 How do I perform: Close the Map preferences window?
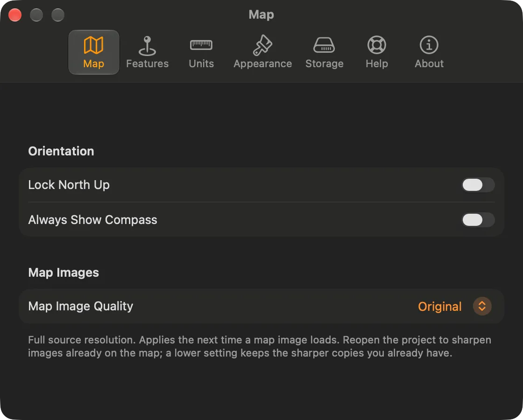(x=15, y=15)
